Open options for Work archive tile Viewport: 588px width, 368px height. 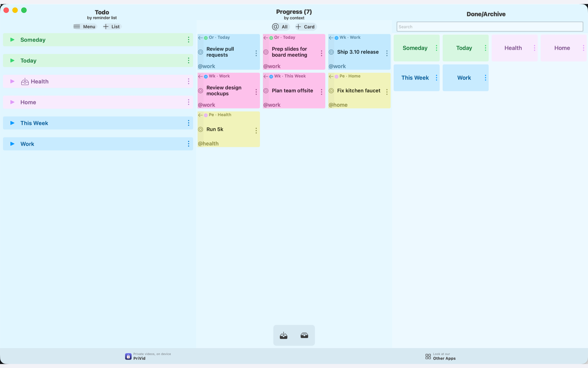tap(486, 78)
